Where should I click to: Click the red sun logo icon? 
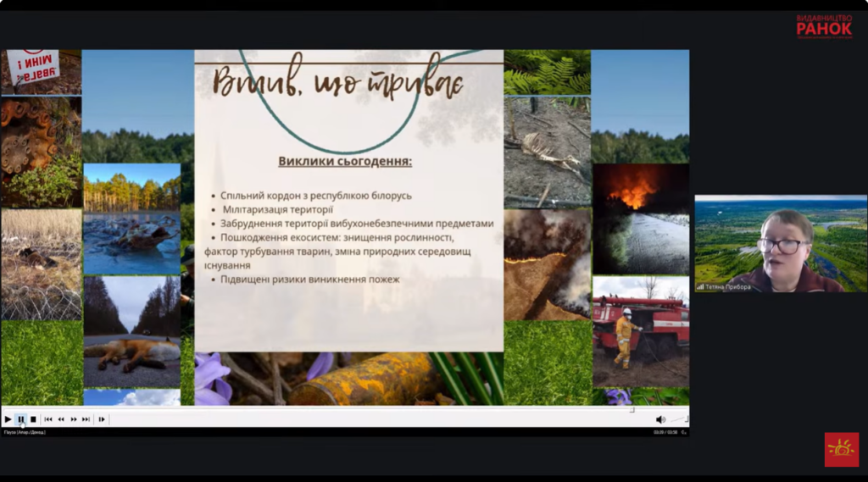point(841,449)
